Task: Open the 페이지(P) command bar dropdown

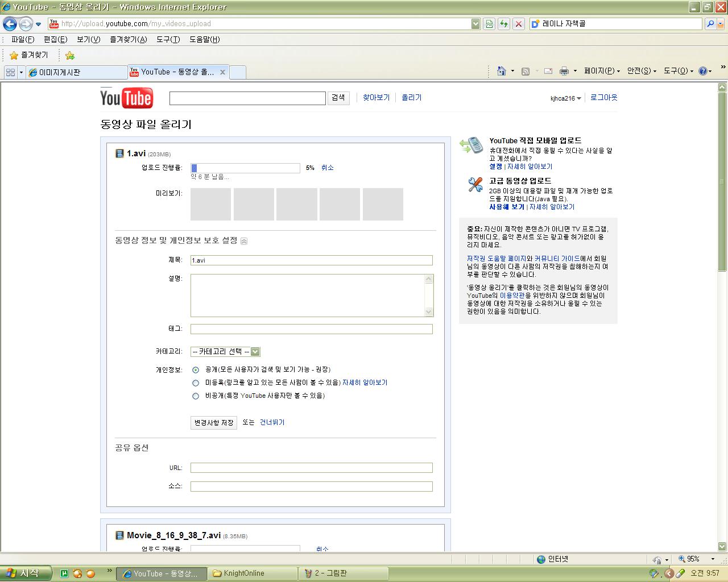Action: click(602, 71)
